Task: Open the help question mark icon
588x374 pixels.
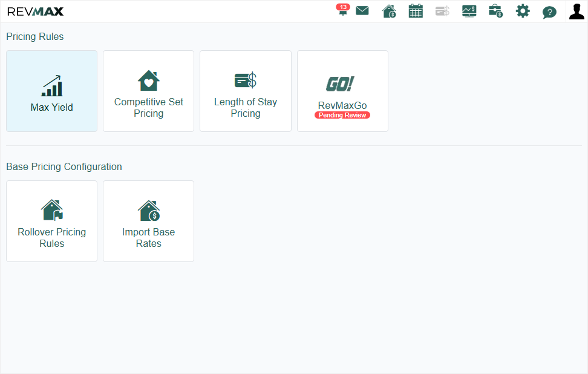Action: [x=549, y=12]
